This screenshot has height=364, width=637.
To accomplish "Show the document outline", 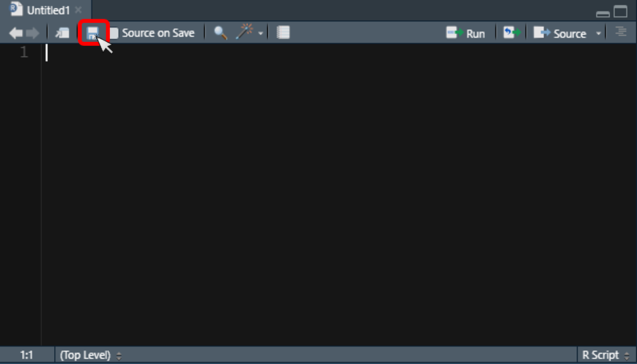I will coord(621,32).
